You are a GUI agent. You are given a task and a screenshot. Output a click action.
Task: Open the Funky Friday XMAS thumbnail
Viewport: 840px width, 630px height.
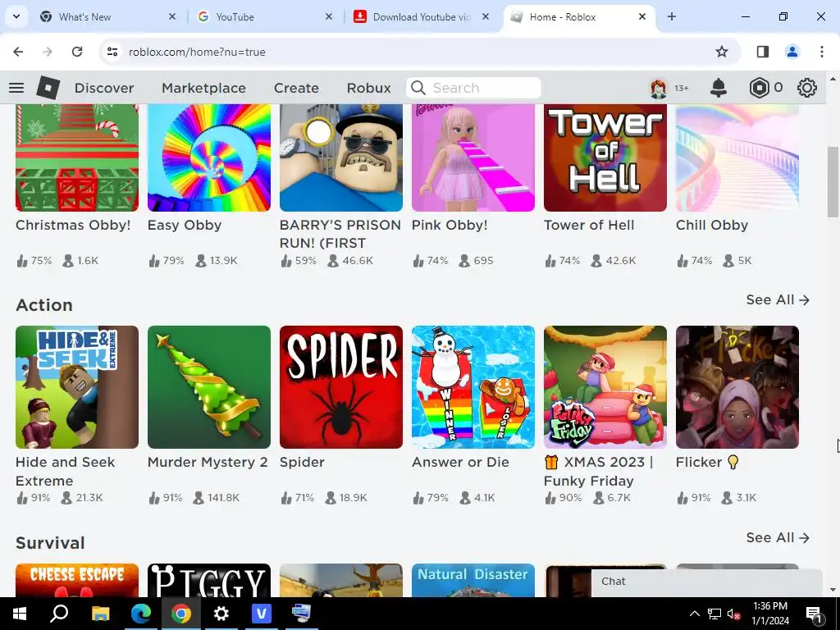(605, 387)
